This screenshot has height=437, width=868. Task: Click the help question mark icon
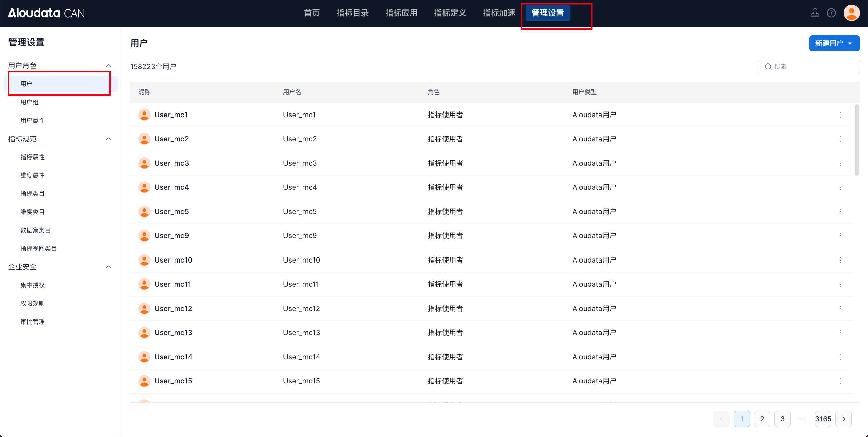831,13
